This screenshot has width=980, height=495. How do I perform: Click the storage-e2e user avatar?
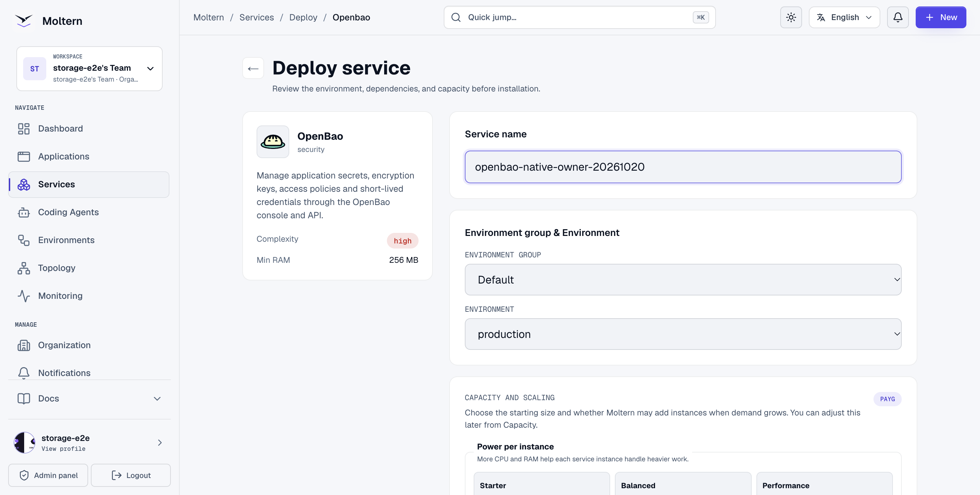(24, 443)
